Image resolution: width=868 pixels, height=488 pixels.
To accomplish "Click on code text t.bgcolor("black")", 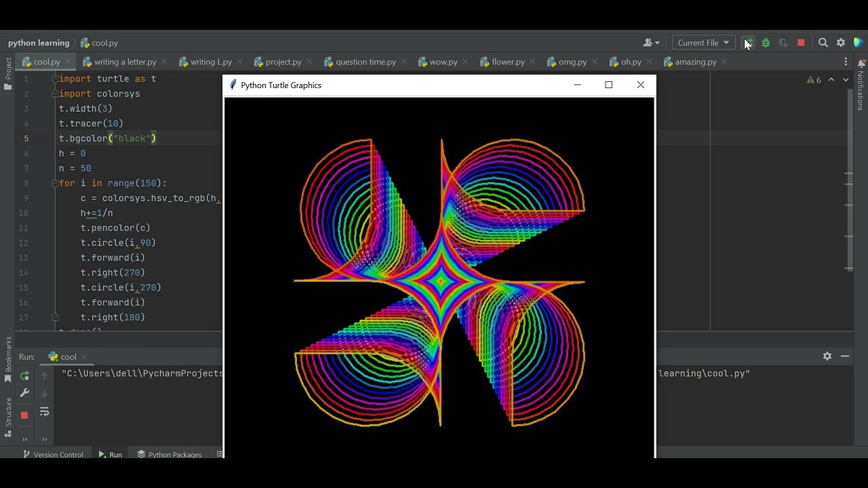I will click(x=107, y=138).
